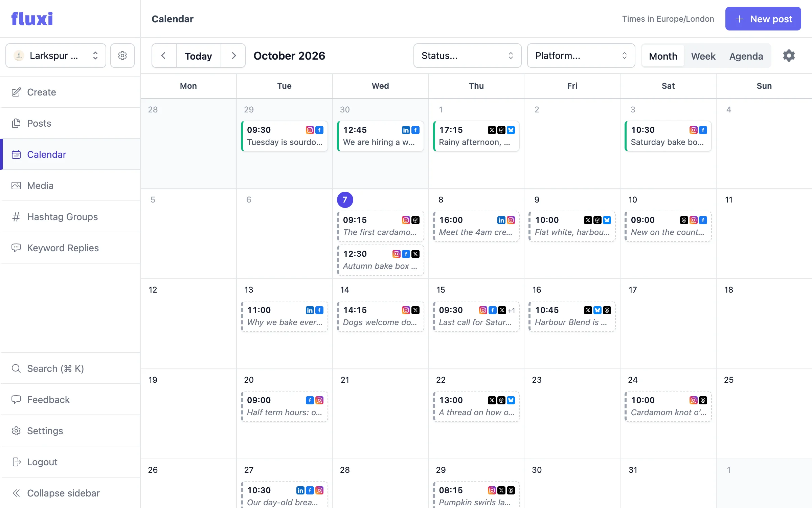Switch to Week view
812x508 pixels.
point(703,56)
